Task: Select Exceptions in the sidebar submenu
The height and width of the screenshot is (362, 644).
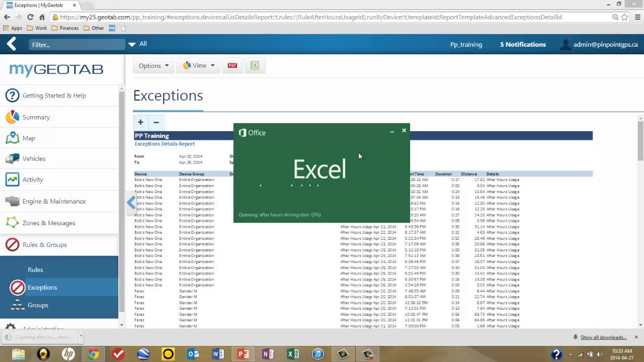Action: tap(59, 287)
